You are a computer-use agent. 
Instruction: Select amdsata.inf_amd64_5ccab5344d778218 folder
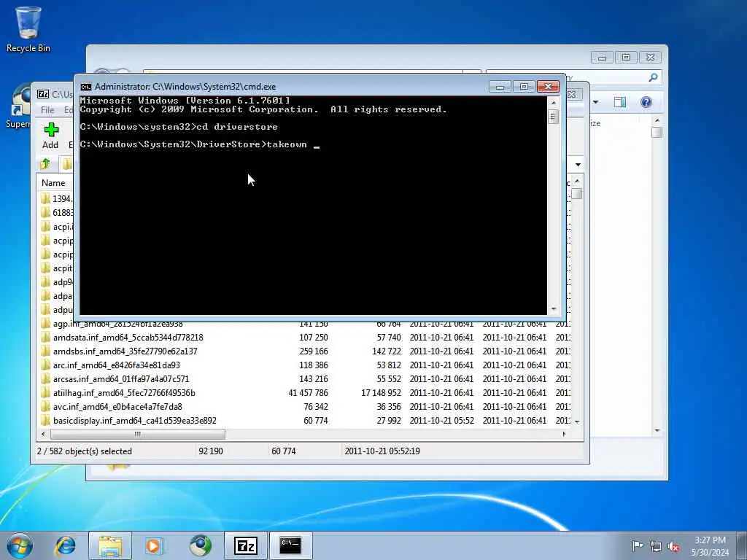pos(128,337)
